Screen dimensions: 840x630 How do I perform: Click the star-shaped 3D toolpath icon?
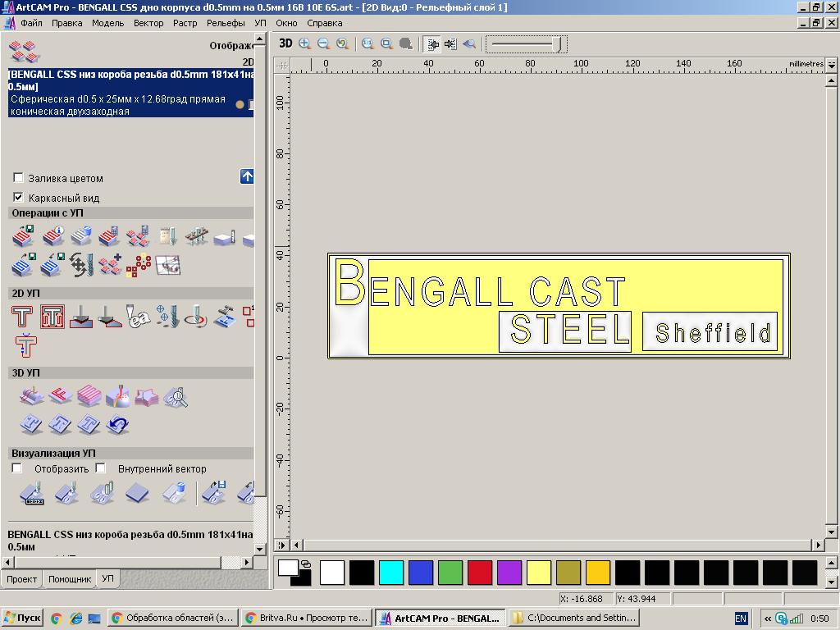pyautogui.click(x=146, y=398)
